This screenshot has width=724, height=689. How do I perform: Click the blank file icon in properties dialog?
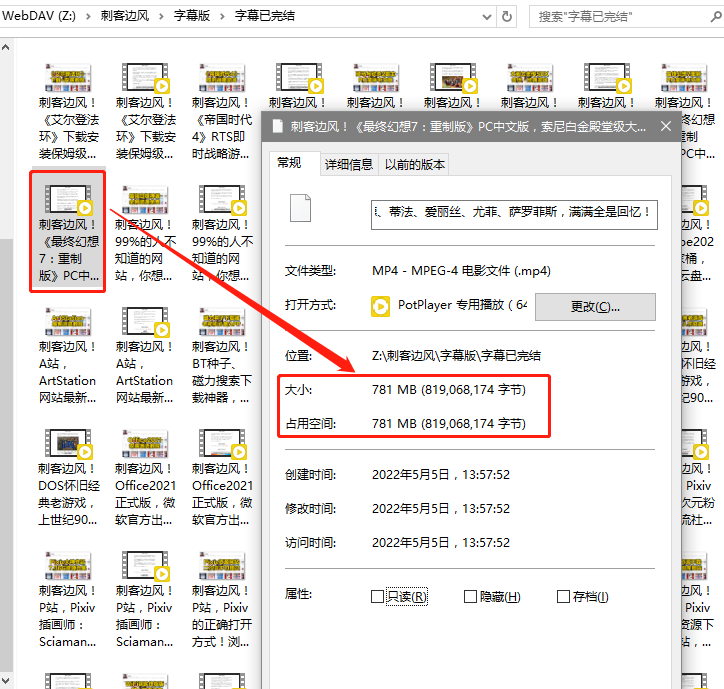[x=300, y=208]
